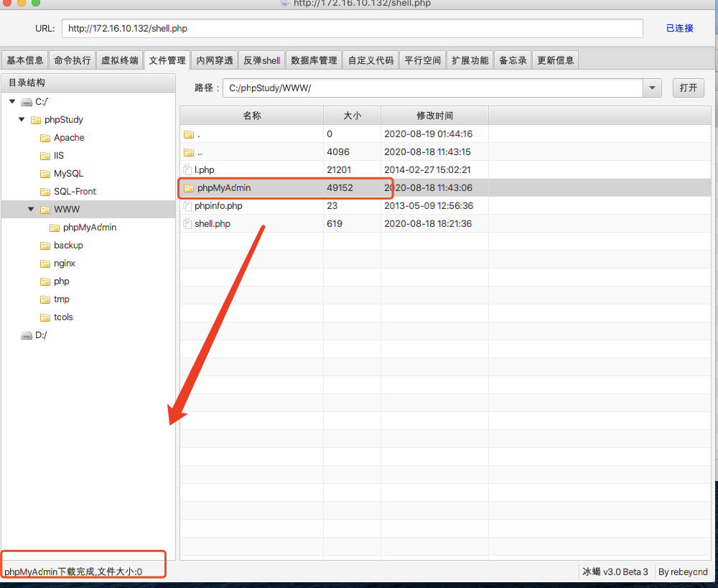Click the shell.php file icon in list
This screenshot has width=718, height=588.
pos(187,223)
